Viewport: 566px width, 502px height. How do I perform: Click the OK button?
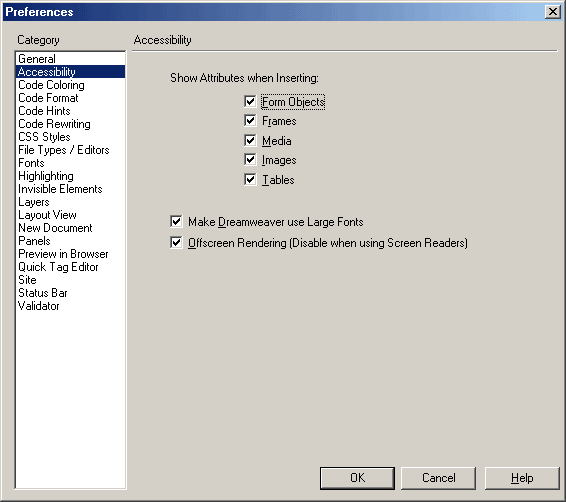[x=357, y=478]
